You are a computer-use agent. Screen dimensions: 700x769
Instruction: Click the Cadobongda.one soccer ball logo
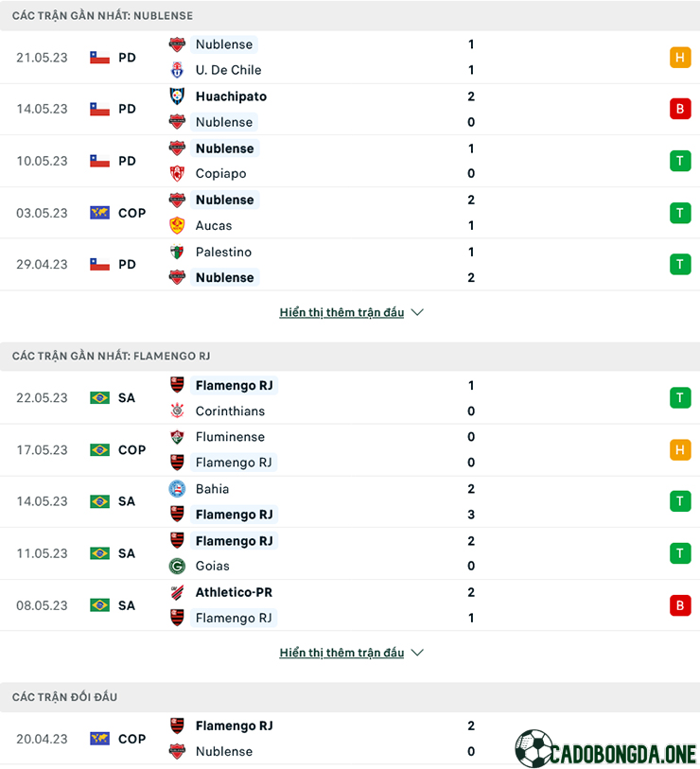click(x=534, y=748)
